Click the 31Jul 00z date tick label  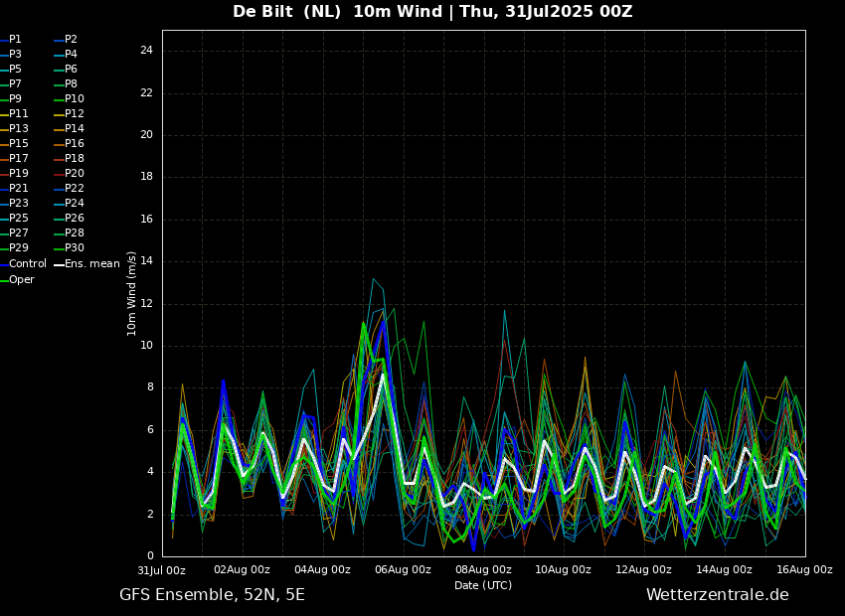161,570
